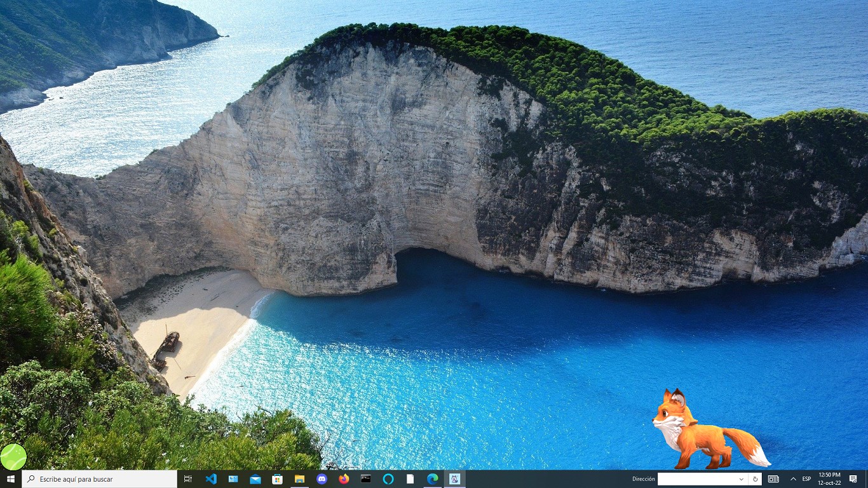This screenshot has height=488, width=868.
Task: Open Discord
Action: pos(322,479)
